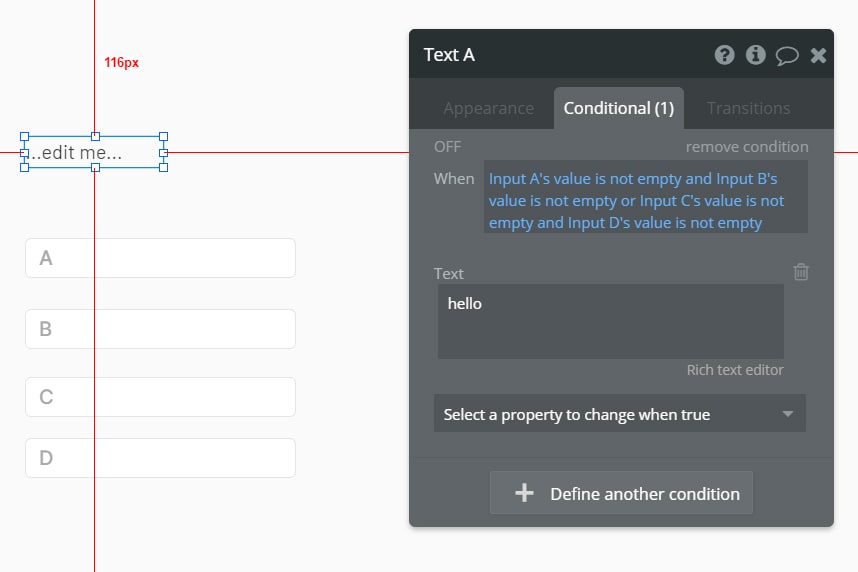Toggle the OFF condition preview switch
This screenshot has width=858, height=572.
click(447, 147)
